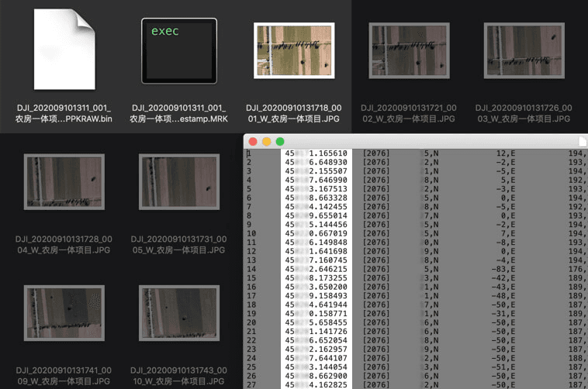Select the DJI_20200910131721_0002 photo thumbnail
The width and height of the screenshot is (588, 389).
409,50
